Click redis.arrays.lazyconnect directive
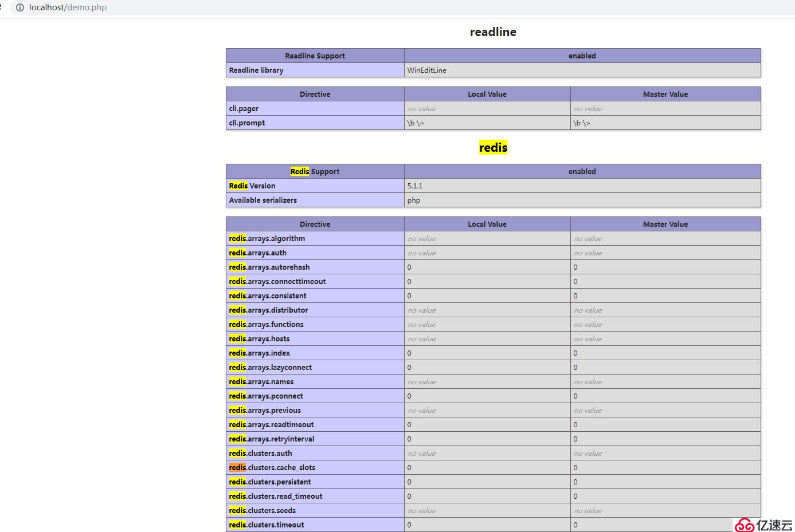 point(271,367)
